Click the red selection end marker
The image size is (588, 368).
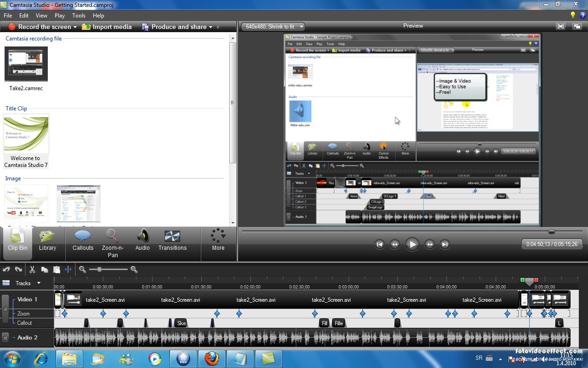click(x=536, y=280)
